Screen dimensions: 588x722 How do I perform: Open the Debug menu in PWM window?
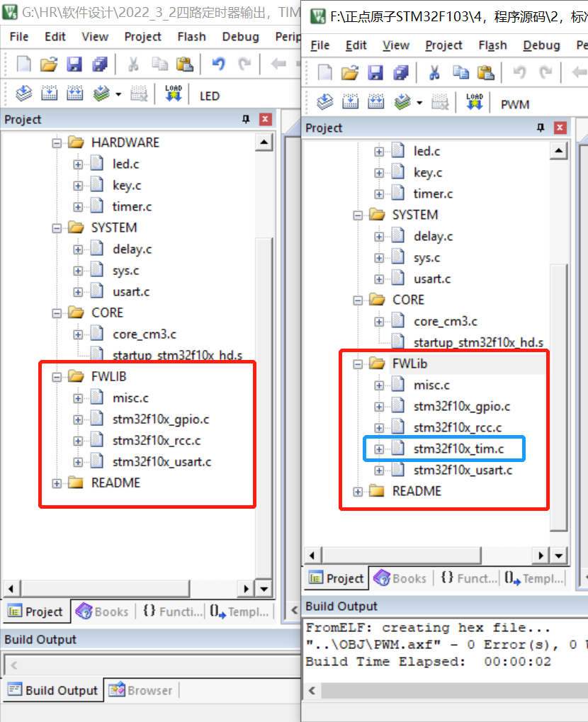point(541,45)
